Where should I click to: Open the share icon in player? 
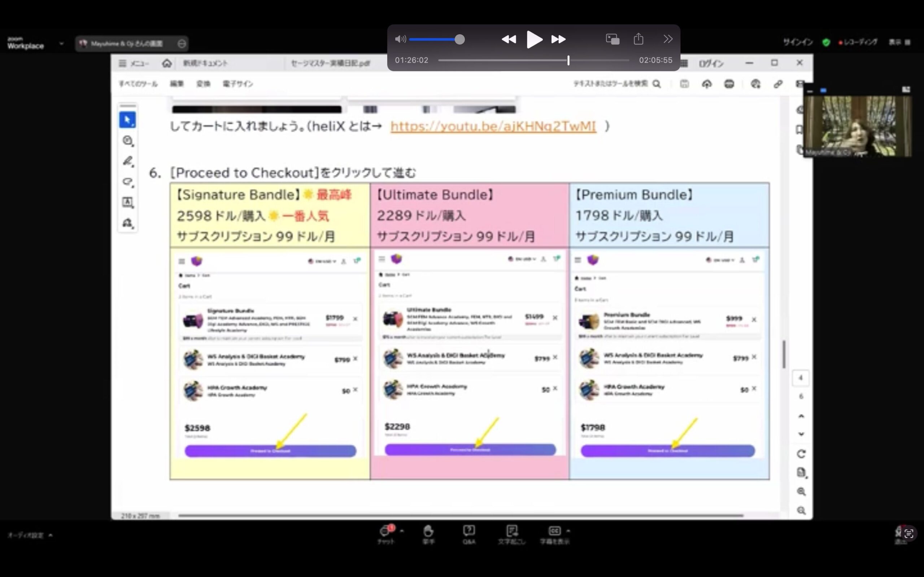638,39
